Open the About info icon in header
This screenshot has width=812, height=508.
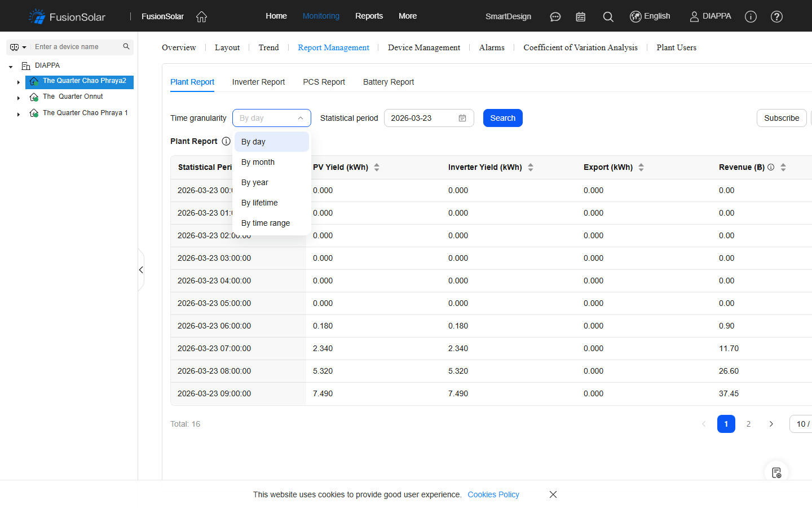coord(751,16)
